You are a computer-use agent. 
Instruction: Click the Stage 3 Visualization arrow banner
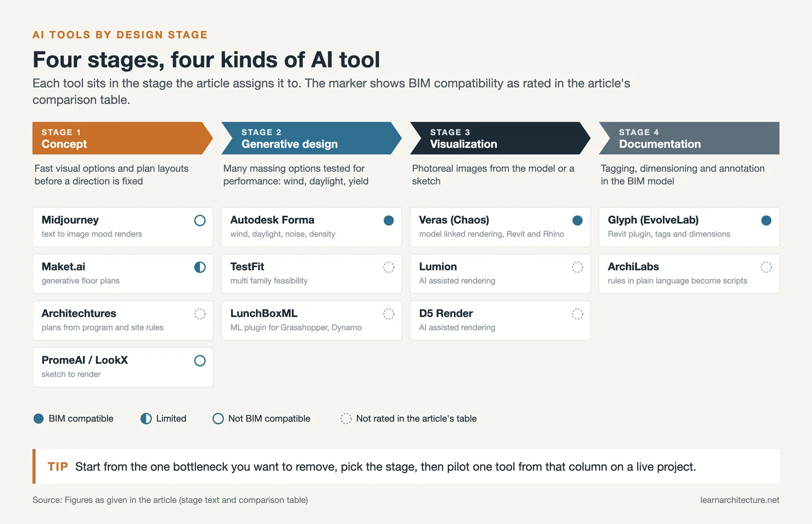click(500, 138)
